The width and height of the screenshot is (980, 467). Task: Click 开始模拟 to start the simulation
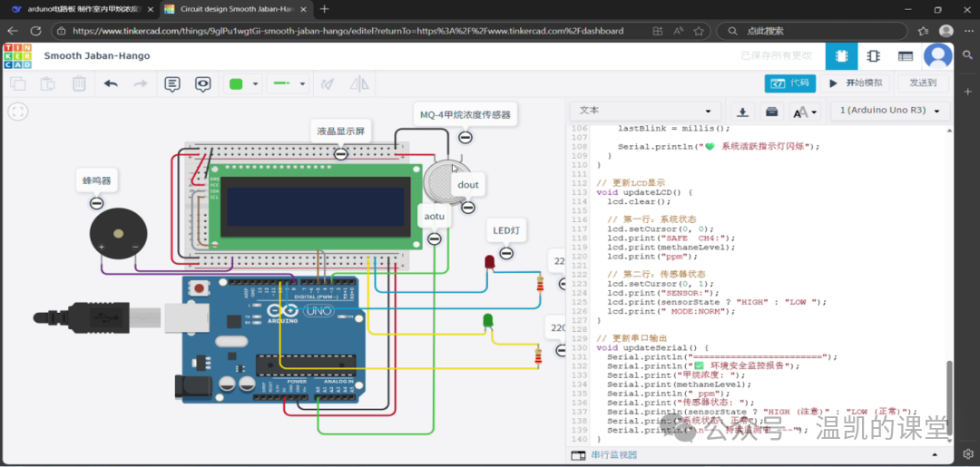point(856,83)
